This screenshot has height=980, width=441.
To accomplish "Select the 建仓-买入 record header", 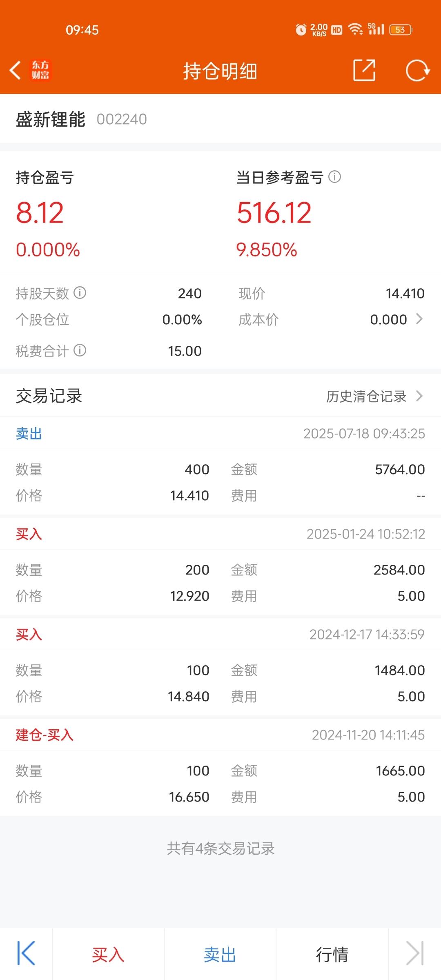I will point(220,735).
